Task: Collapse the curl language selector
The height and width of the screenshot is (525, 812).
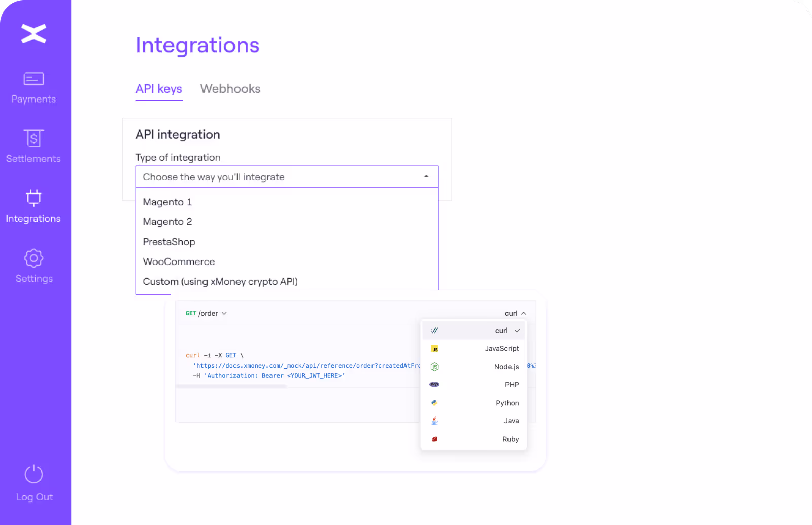Action: 515,313
